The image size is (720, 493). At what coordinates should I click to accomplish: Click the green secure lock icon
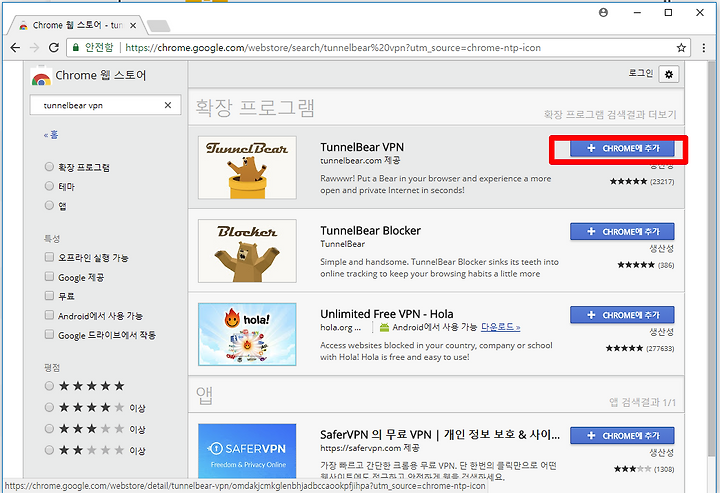(76, 47)
